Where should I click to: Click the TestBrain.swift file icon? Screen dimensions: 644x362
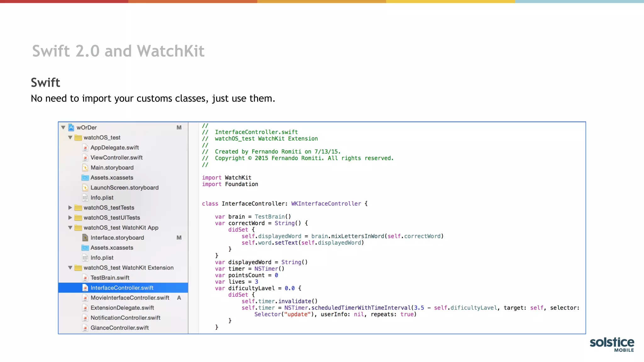[85, 278]
